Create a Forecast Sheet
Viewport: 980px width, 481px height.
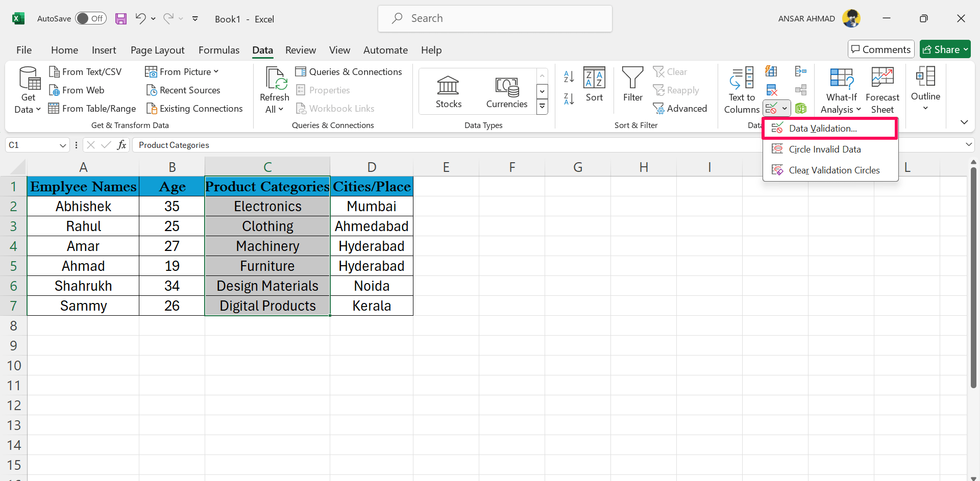pyautogui.click(x=882, y=90)
